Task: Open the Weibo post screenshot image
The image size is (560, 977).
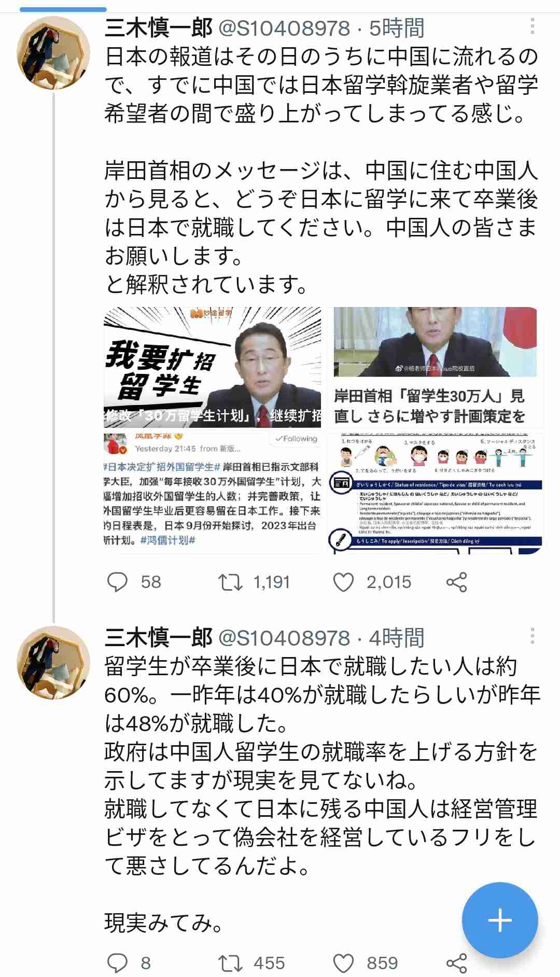Action: tap(213, 493)
